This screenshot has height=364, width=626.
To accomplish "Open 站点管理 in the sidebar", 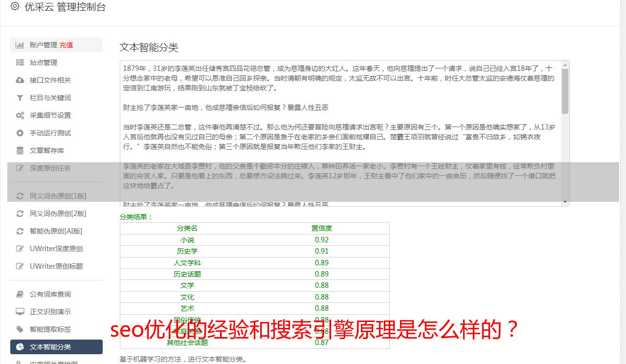I will pos(56,63).
